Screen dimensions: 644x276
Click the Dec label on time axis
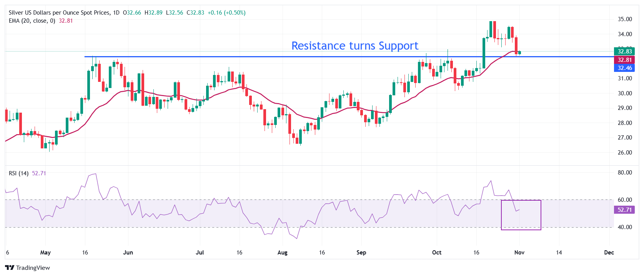tap(609, 253)
